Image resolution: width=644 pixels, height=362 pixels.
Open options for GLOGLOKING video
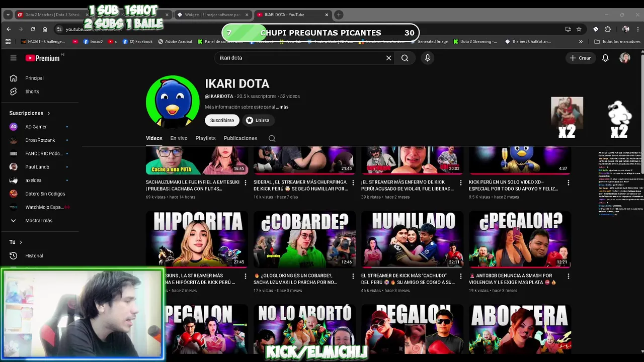(x=353, y=277)
